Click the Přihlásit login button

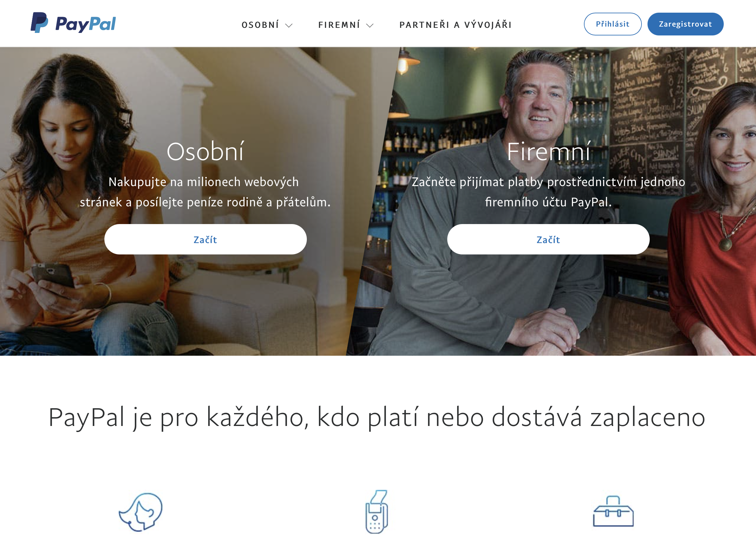click(x=612, y=24)
